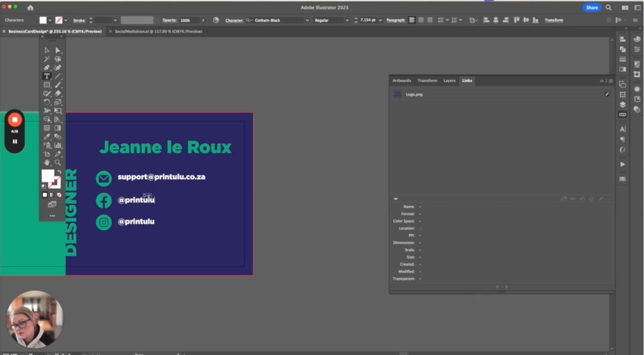Image resolution: width=644 pixels, height=355 pixels.
Task: Select the Width tool
Action: click(x=47, y=111)
